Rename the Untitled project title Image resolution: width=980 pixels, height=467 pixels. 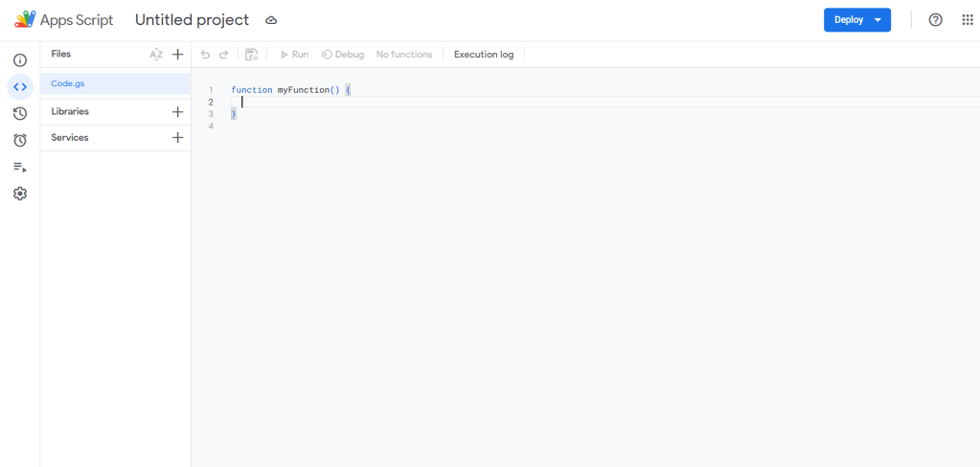click(x=192, y=20)
